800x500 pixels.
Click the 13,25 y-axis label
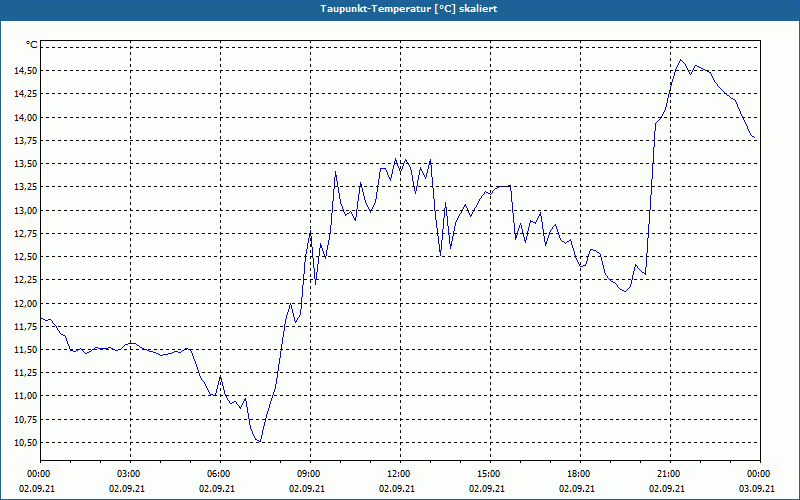click(x=25, y=187)
